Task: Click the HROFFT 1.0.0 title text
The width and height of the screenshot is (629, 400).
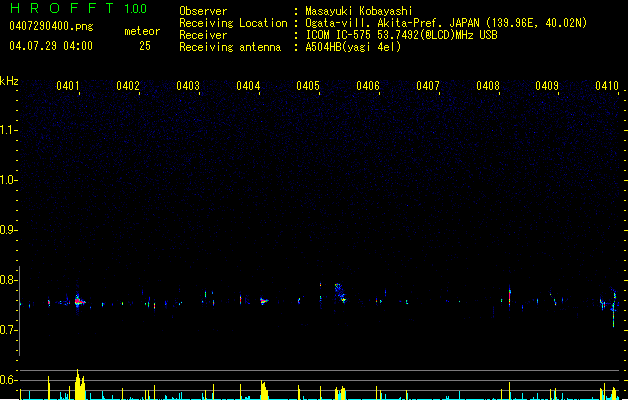Action: pos(78,8)
